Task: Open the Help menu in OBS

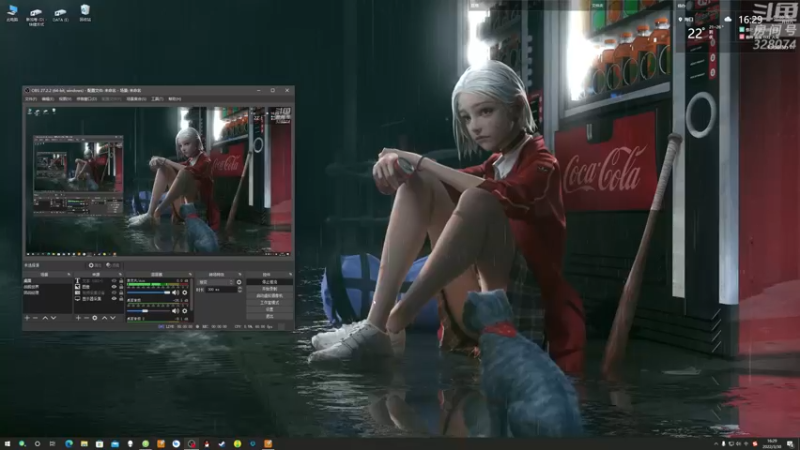Action: click(174, 99)
